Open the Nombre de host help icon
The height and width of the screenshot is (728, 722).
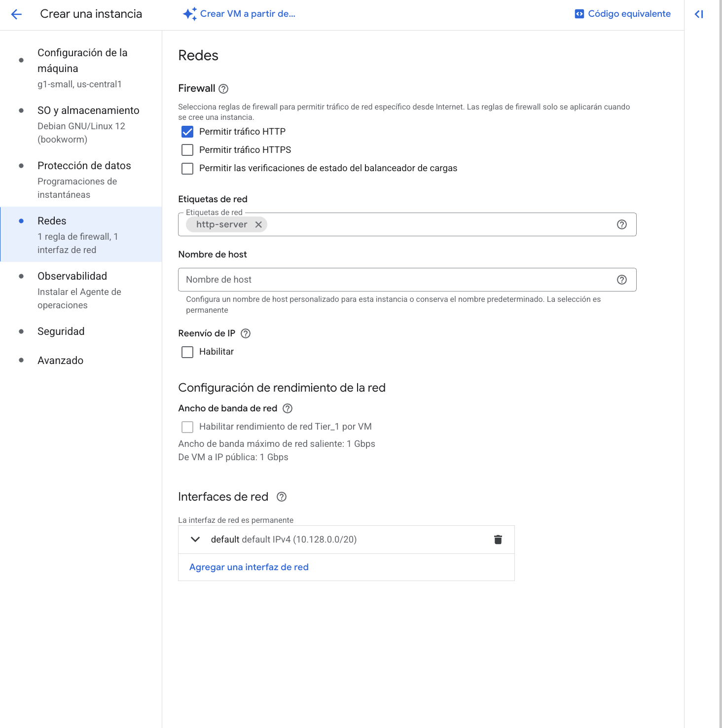point(620,280)
